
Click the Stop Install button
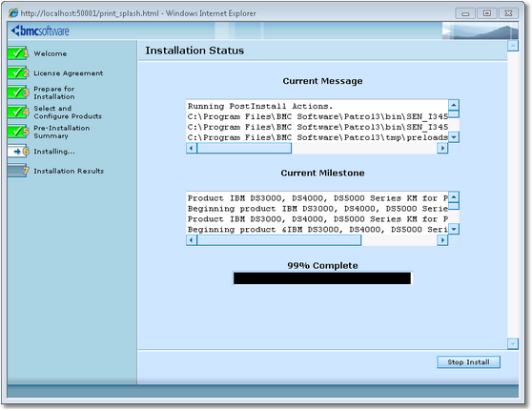468,361
